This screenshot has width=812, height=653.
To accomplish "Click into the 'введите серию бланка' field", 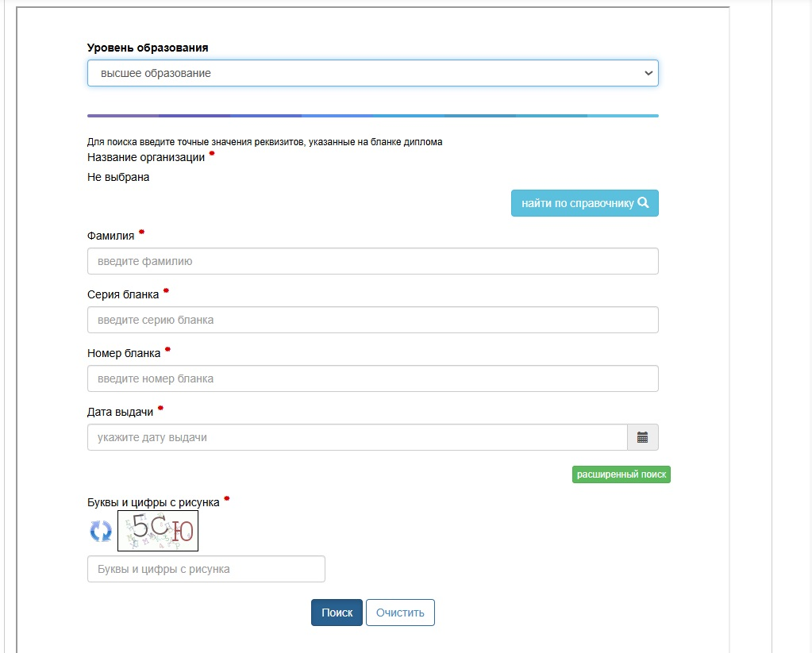I will [372, 320].
